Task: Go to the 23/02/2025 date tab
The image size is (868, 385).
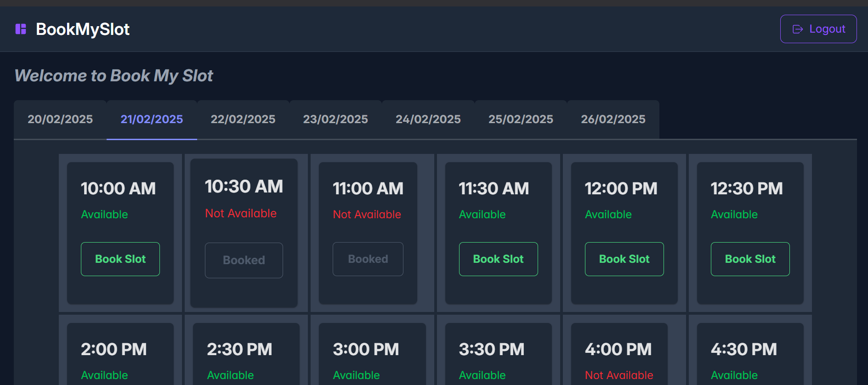Action: coord(335,119)
